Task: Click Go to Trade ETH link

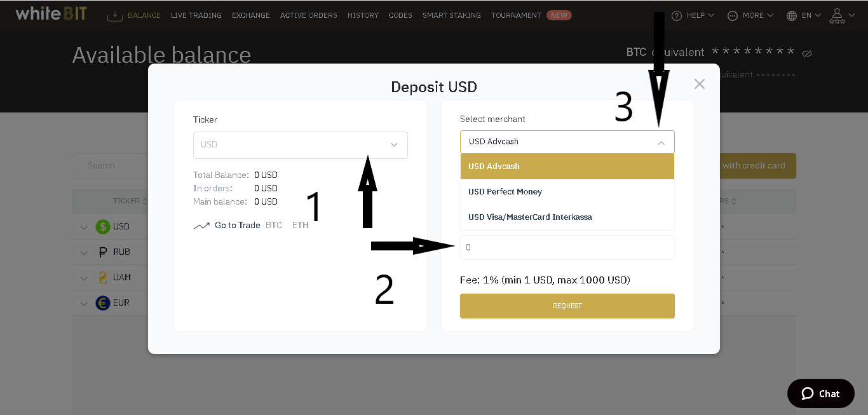Action: [x=301, y=225]
